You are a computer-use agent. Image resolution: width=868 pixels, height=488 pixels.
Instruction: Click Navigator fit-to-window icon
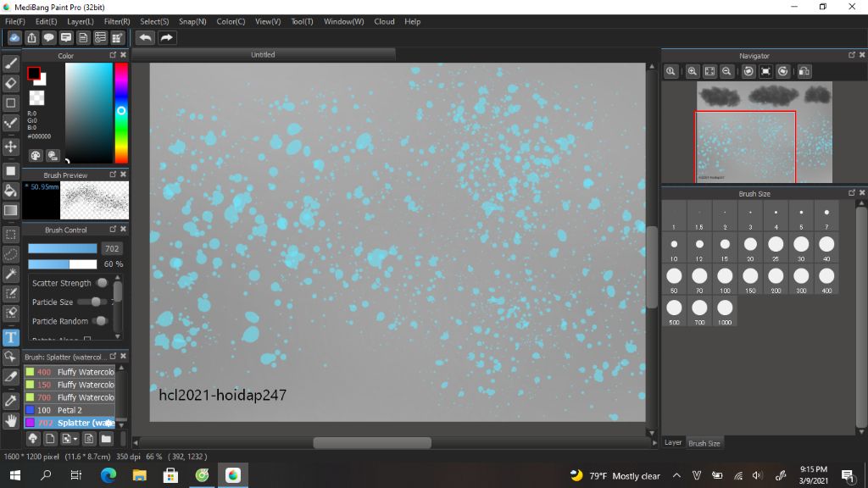(709, 71)
